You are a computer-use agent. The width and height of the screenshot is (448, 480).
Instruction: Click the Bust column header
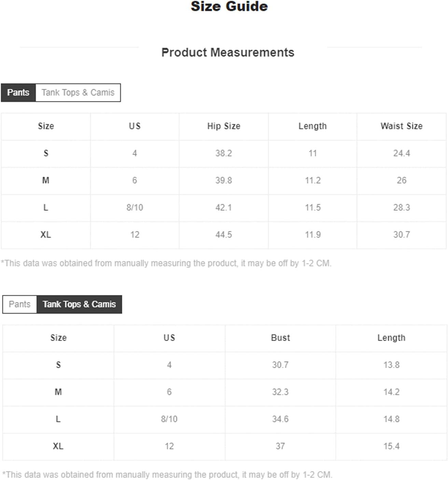(280, 338)
